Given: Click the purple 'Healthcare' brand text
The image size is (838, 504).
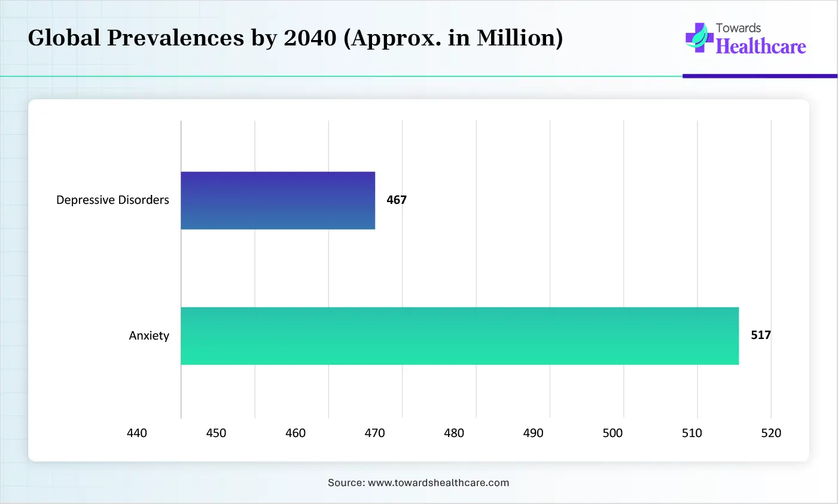Looking at the screenshot, I should coord(761,47).
